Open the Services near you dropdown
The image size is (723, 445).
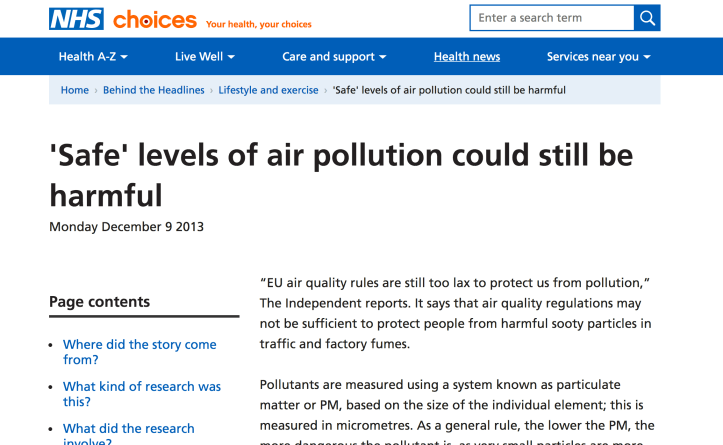[x=599, y=57]
